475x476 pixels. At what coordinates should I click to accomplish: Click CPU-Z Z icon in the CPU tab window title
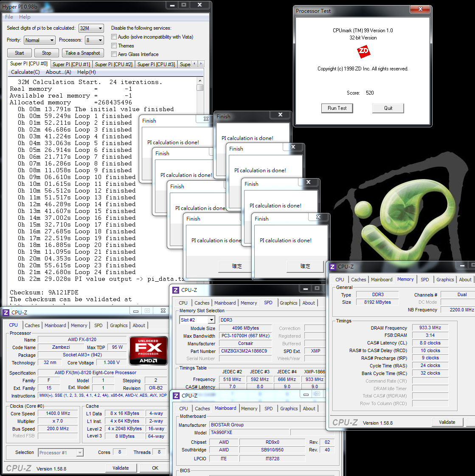point(6,312)
